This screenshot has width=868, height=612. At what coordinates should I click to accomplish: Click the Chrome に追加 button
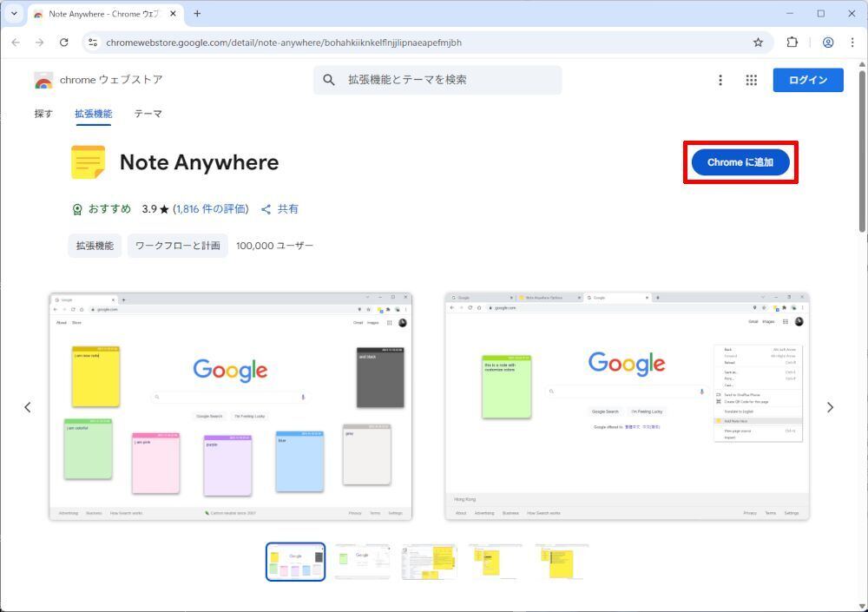[x=740, y=162]
